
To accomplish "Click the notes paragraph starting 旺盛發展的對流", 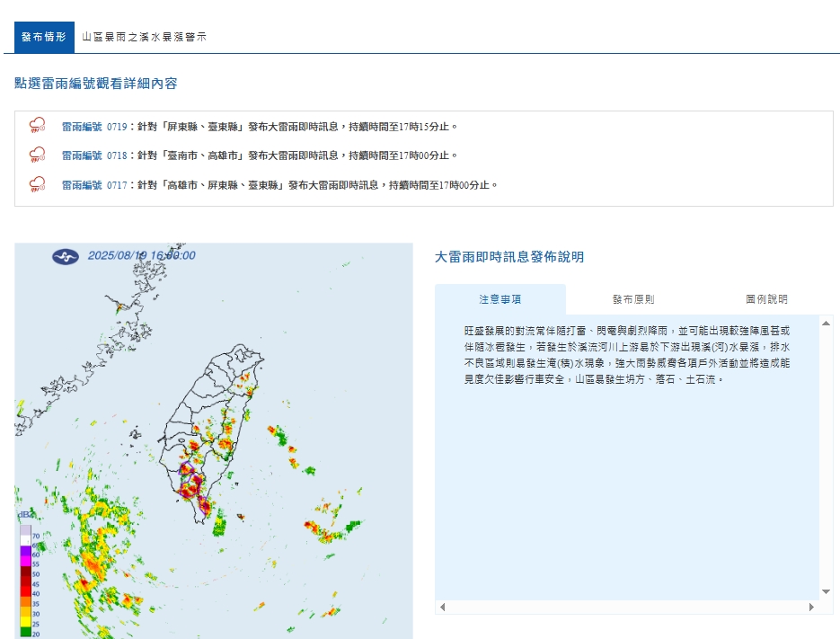I will [x=627, y=355].
